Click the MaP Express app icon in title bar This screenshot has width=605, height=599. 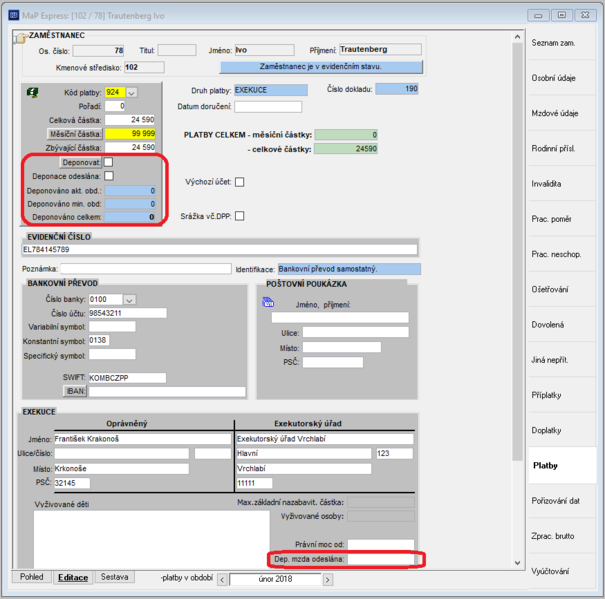[x=14, y=15]
